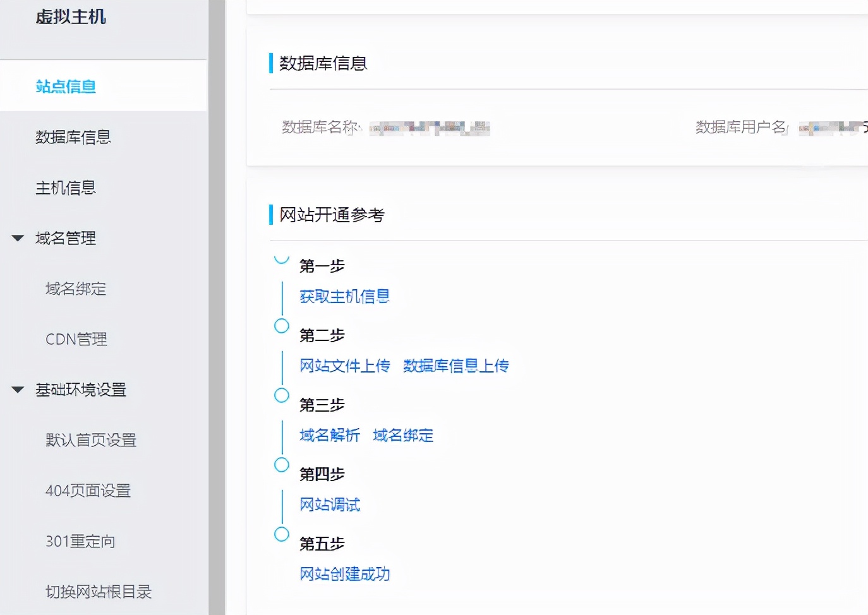
Task: Open 主机信息 from the sidebar
Action: click(66, 188)
